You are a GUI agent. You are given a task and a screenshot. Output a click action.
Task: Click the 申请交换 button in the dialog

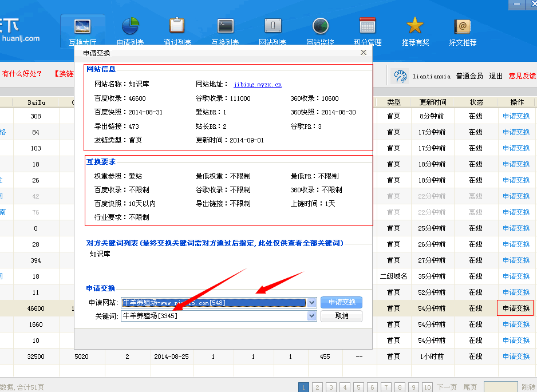[x=341, y=303]
